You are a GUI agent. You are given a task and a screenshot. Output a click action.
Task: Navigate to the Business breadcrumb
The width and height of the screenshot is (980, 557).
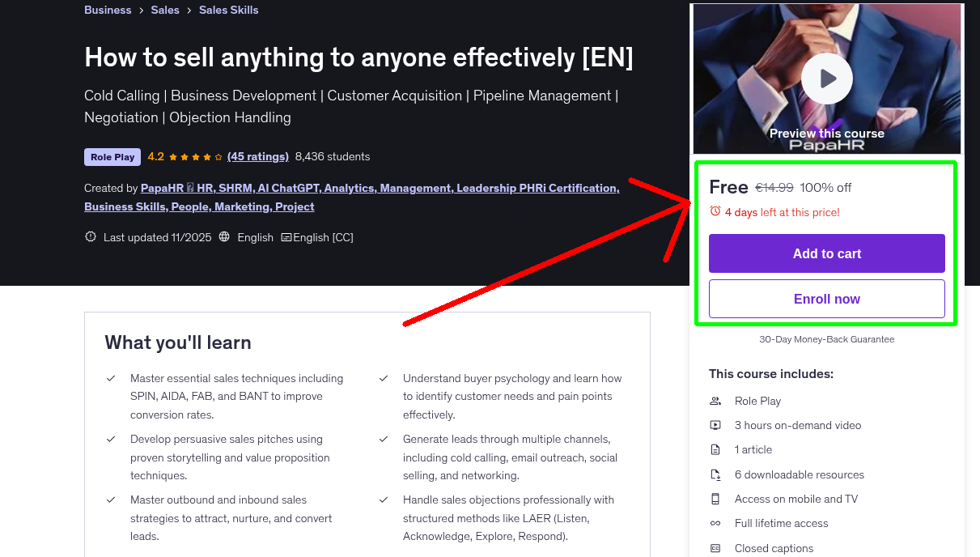(108, 10)
